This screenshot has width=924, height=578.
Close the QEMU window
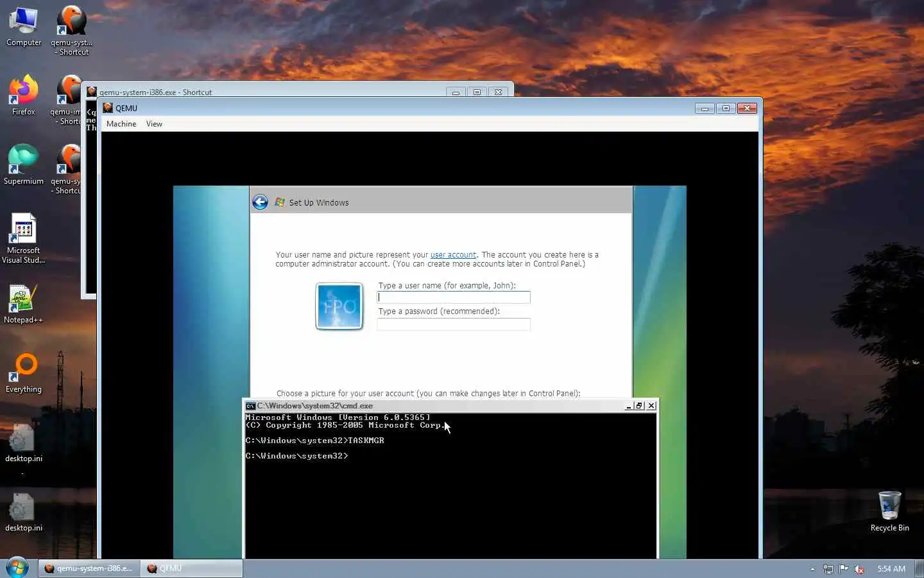tap(747, 109)
